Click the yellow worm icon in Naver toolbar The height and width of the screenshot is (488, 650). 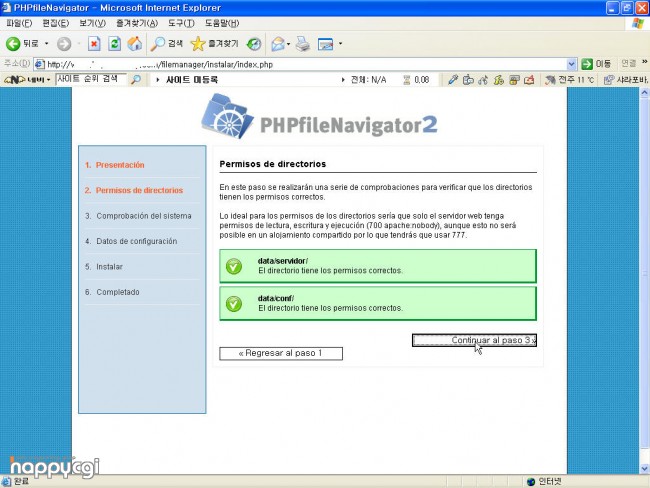[x=499, y=80]
